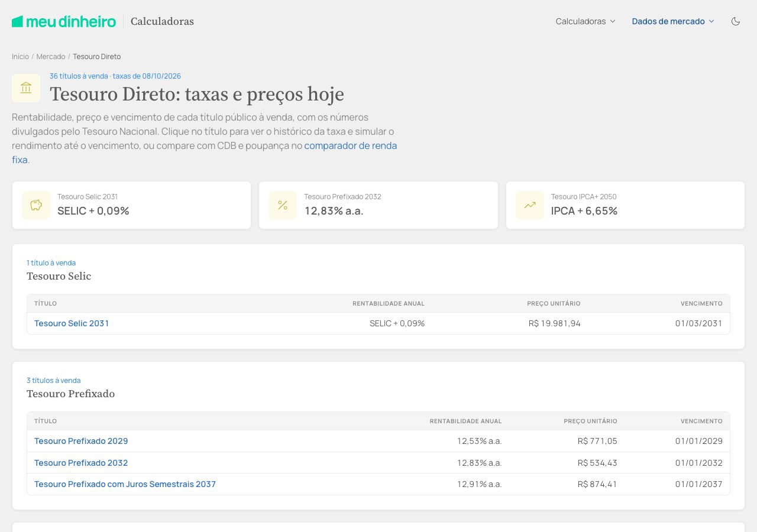Click the '1 título à venda' label
This screenshot has height=532, width=757.
tap(51, 263)
